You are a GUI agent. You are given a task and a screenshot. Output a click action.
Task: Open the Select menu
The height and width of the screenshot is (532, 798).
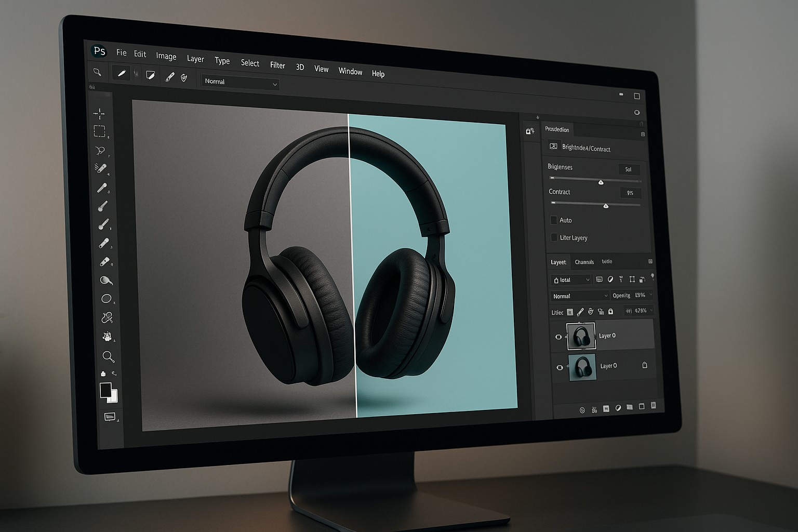click(x=250, y=63)
